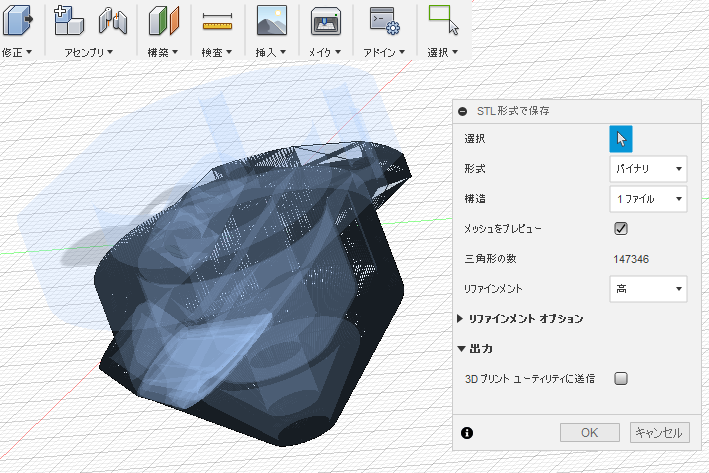
Task: Open the アセンブリ dropdown menu
Action: [88, 52]
